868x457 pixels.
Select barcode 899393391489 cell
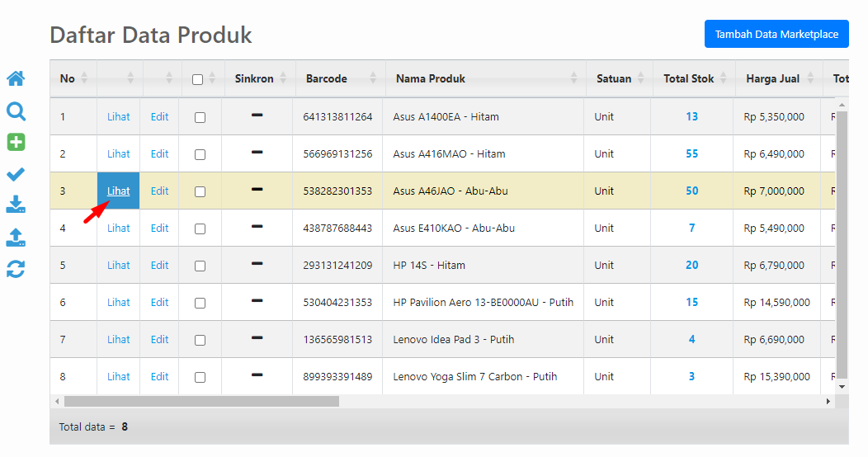click(x=337, y=376)
